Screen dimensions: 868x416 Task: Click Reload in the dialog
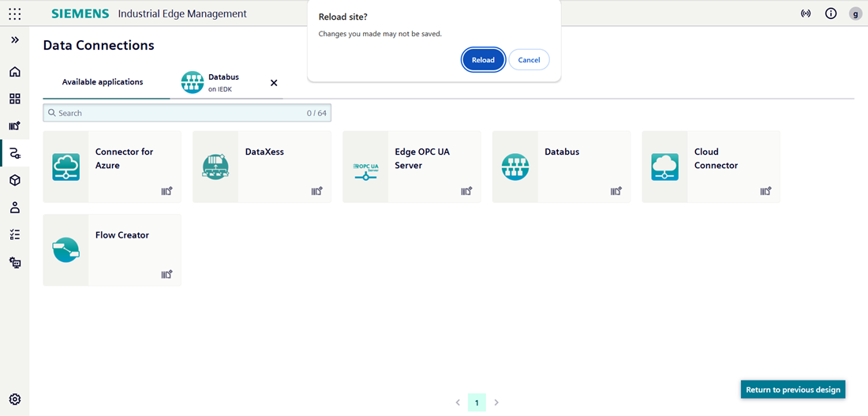click(x=483, y=60)
